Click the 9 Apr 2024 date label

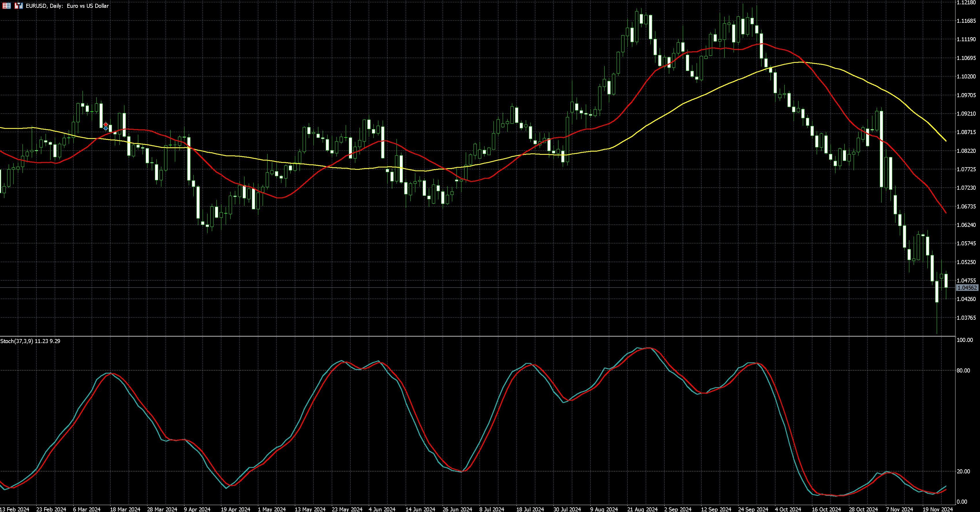pyautogui.click(x=197, y=509)
